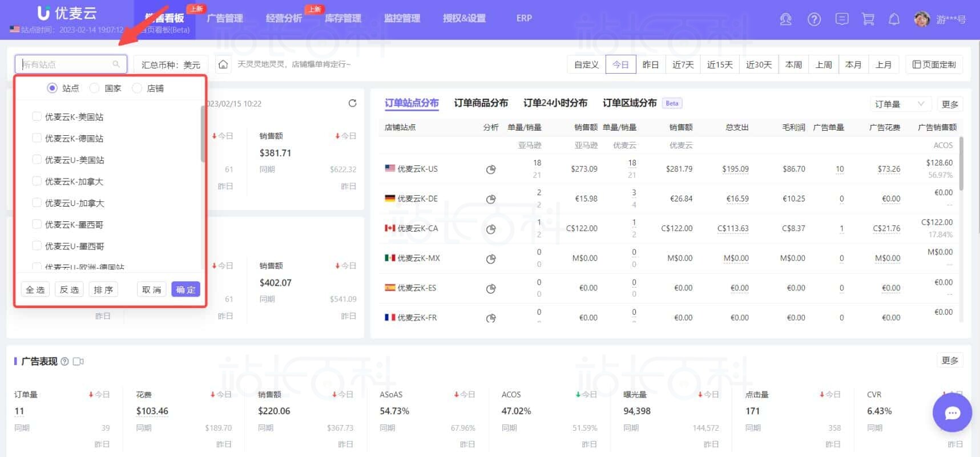Image resolution: width=980 pixels, height=457 pixels.
Task: Open the shopping cart icon
Action: click(868, 19)
